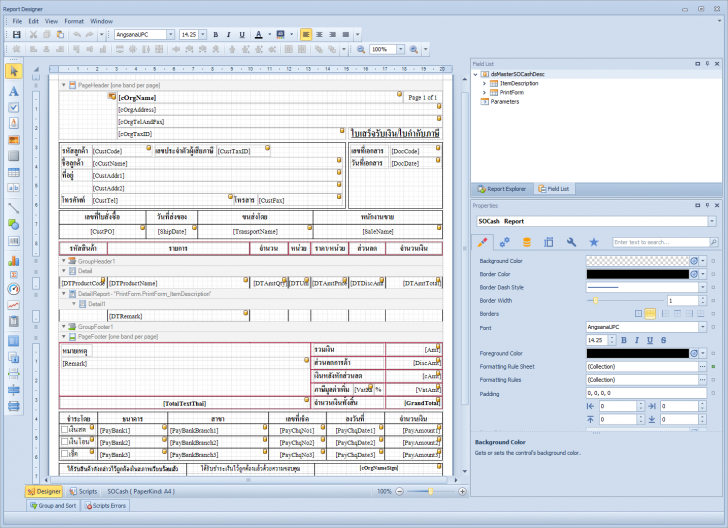Toggle underline in the Font property row
The image size is (728, 528).
649,340
